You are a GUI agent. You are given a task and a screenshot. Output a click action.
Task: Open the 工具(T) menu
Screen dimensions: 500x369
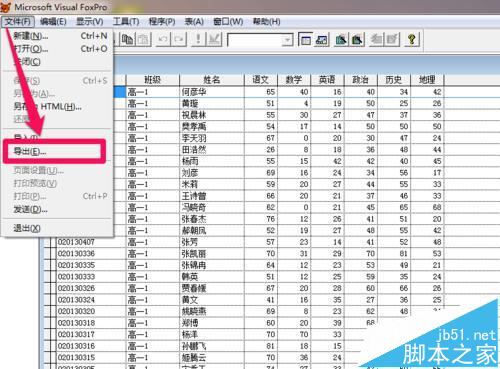tap(126, 22)
